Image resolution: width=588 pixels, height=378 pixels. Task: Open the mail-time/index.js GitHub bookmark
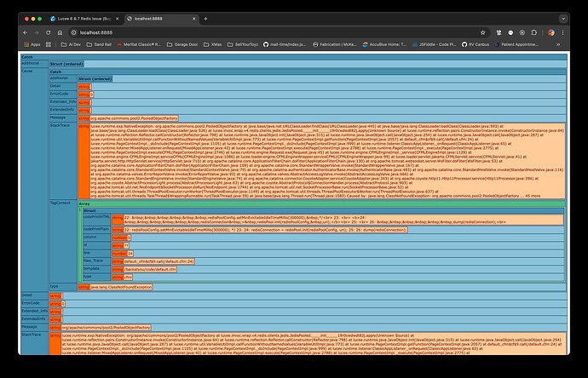tap(285, 44)
